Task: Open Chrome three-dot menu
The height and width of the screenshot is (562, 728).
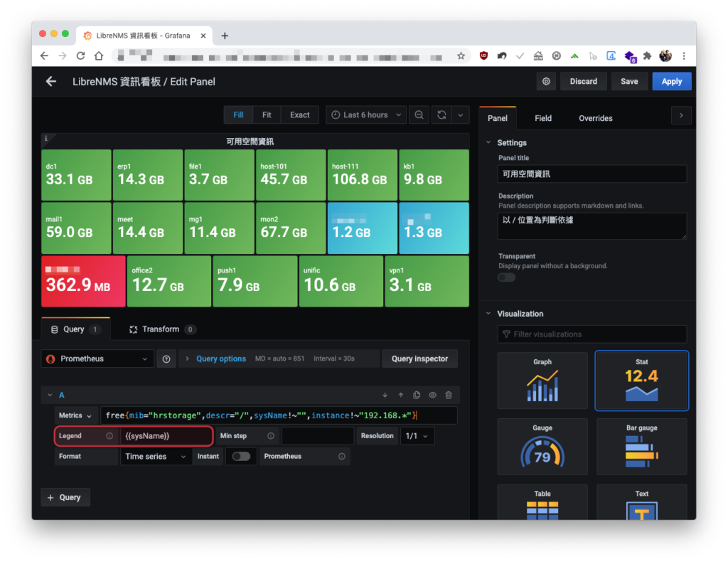Action: coord(684,56)
